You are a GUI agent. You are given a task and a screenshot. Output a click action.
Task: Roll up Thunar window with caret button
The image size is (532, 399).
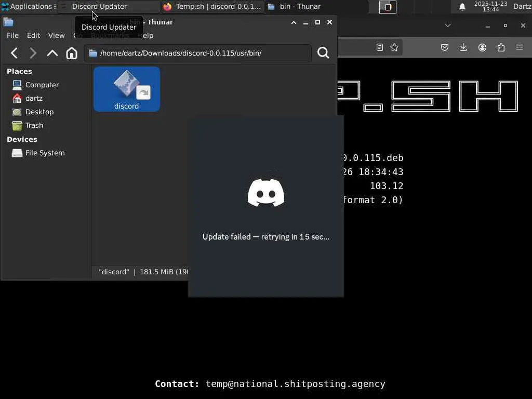(294, 22)
